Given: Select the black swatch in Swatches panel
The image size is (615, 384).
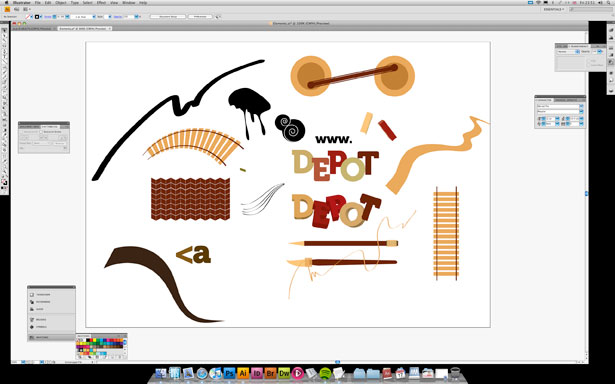Looking at the screenshot, I should coord(89,340).
